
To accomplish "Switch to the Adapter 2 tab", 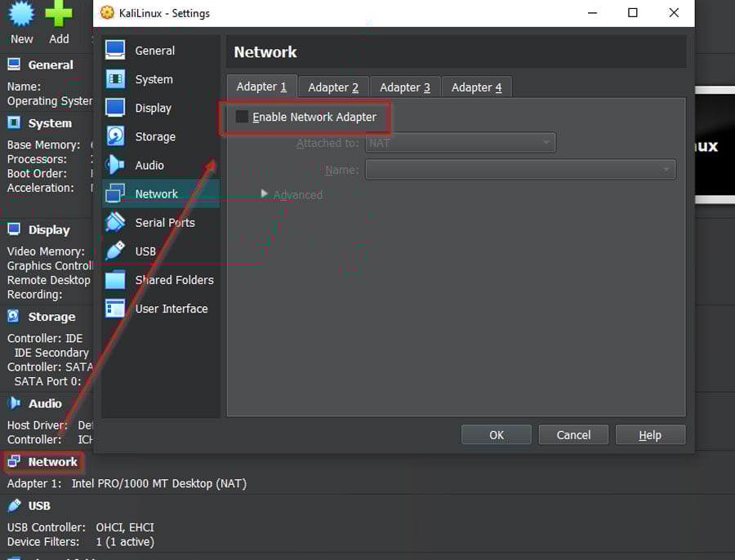I will 333,87.
